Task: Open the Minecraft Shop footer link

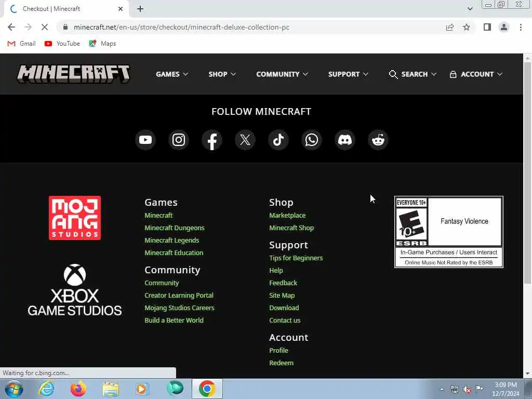Action: [291, 228]
